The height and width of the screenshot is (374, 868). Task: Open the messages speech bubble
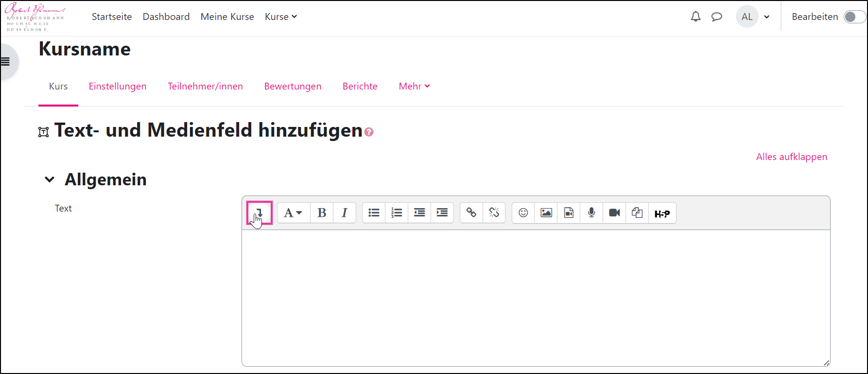[717, 17]
